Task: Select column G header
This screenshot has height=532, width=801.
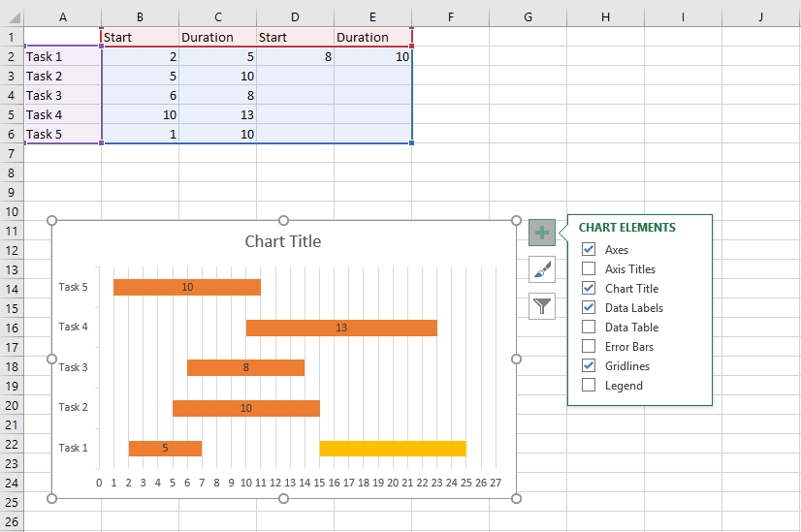Action: 529,17
